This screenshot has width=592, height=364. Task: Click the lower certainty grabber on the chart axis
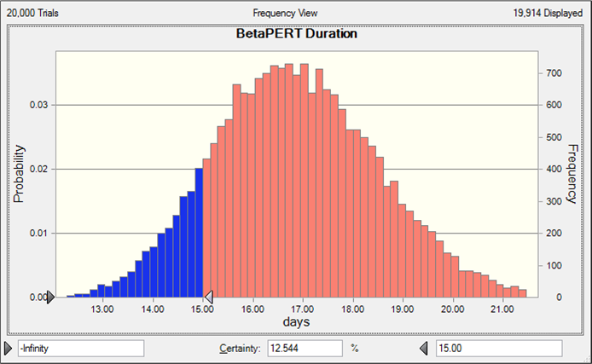pos(50,298)
